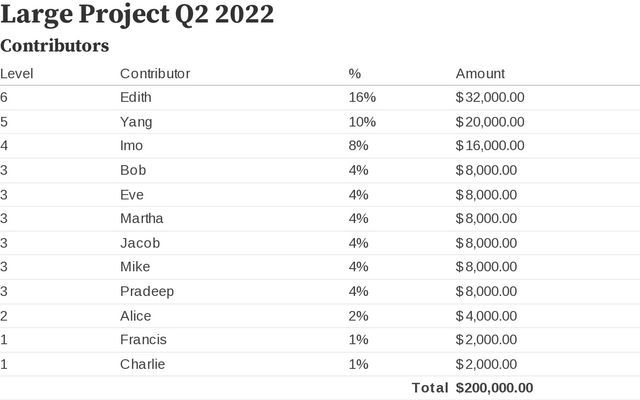Click the name Mike
Image resolution: width=640 pixels, height=400 pixels.
coord(135,267)
